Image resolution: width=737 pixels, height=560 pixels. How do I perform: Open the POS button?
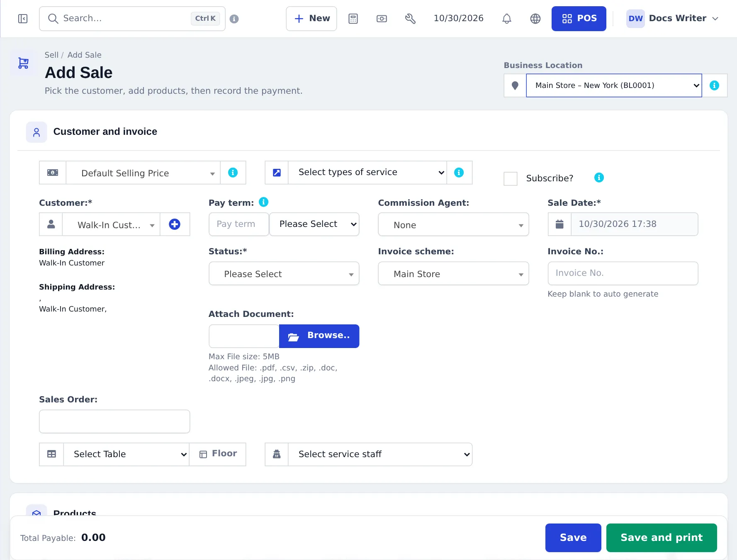click(579, 19)
